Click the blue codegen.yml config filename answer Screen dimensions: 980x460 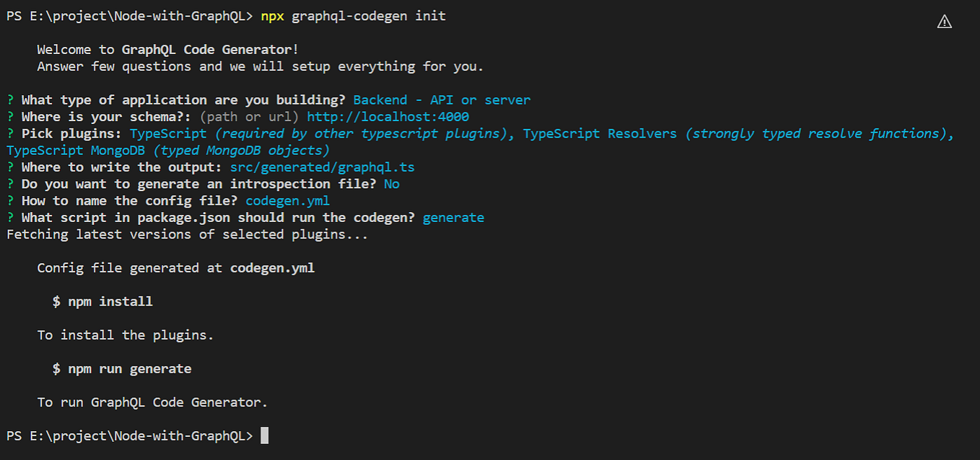(x=287, y=200)
